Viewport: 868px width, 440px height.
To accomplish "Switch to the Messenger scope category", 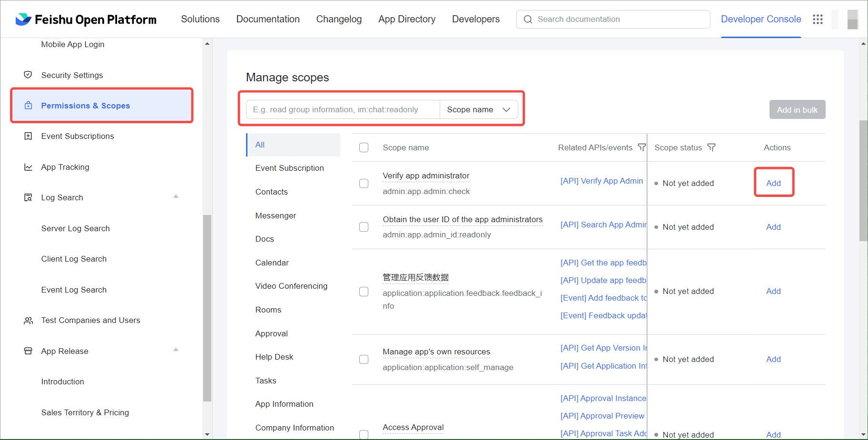I will pyautogui.click(x=276, y=216).
